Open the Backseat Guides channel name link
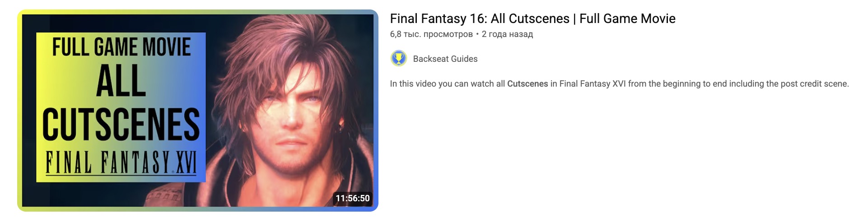868x222 pixels. coord(445,59)
